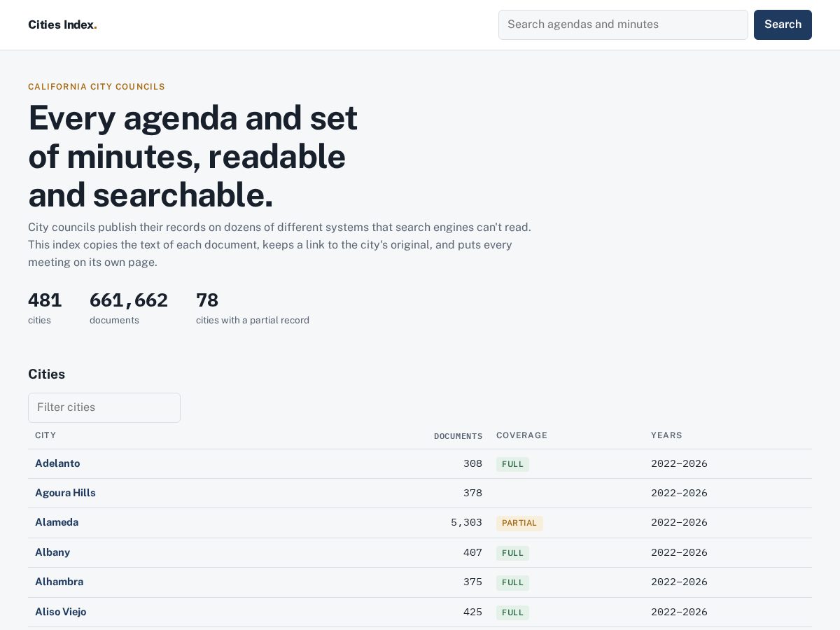This screenshot has height=630, width=840.
Task: Select the Coverage column header
Action: (x=521, y=435)
